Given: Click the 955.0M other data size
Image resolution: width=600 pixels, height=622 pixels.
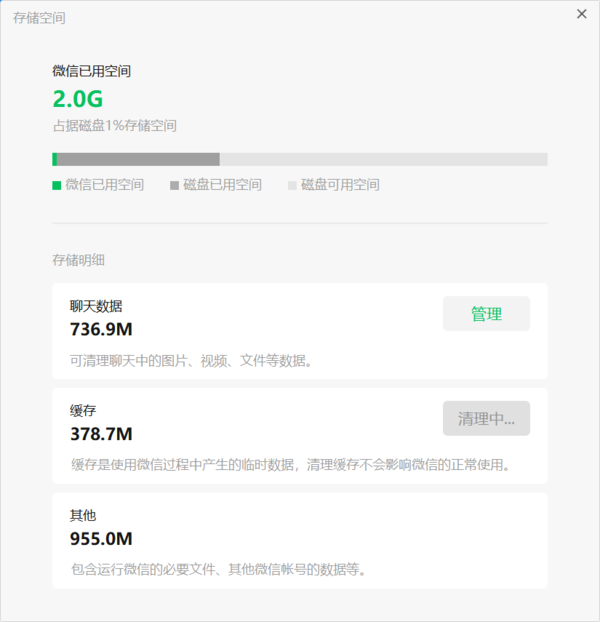Looking at the screenshot, I should pyautogui.click(x=101, y=539).
